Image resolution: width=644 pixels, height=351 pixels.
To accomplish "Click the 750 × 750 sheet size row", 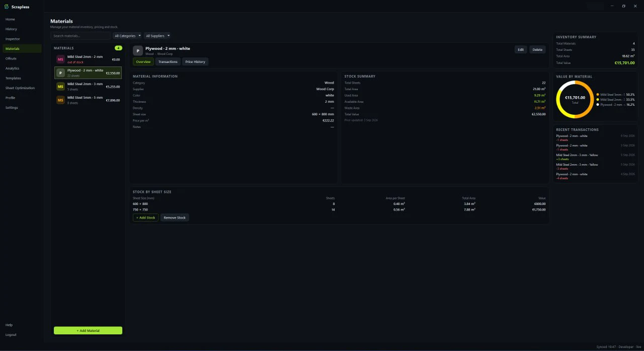I will click(x=339, y=209).
